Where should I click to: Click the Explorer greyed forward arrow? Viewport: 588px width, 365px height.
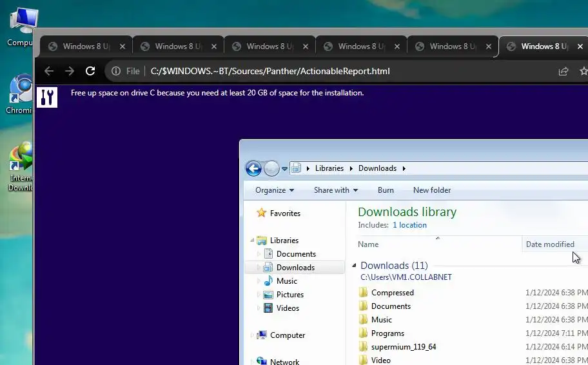tap(271, 168)
